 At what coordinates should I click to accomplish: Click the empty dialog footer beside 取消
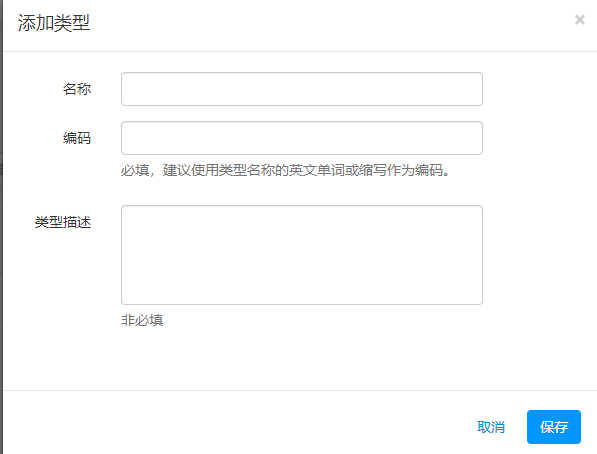[236, 423]
